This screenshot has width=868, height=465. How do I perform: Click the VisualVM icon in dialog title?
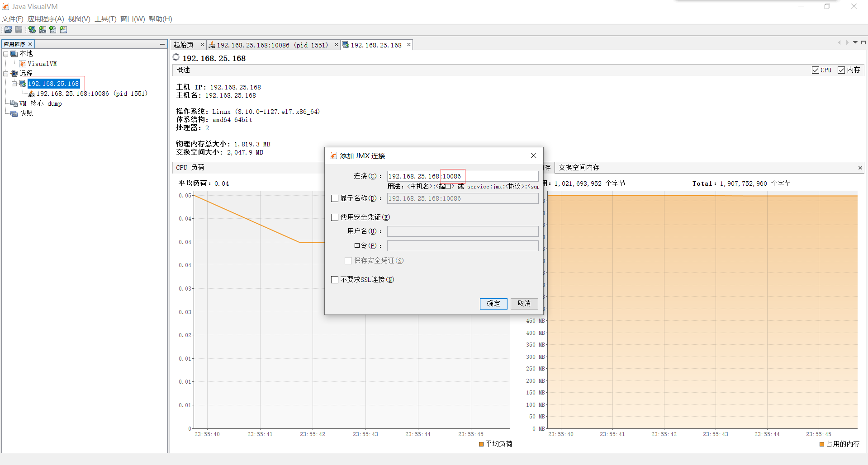(333, 155)
